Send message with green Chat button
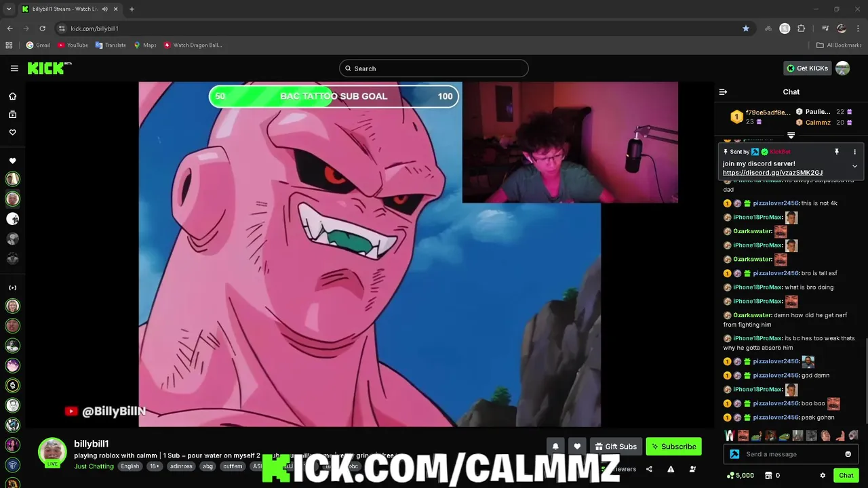The height and width of the screenshot is (488, 868). point(846,476)
